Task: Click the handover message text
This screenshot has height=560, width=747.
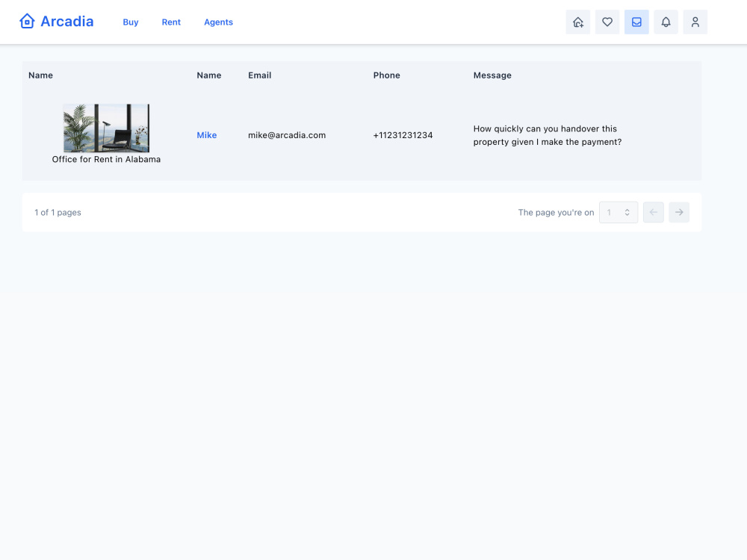Action: coord(548,135)
